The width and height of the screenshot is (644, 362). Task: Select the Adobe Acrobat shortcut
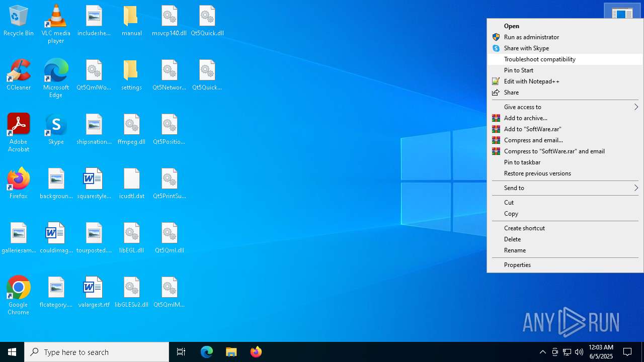19,133
